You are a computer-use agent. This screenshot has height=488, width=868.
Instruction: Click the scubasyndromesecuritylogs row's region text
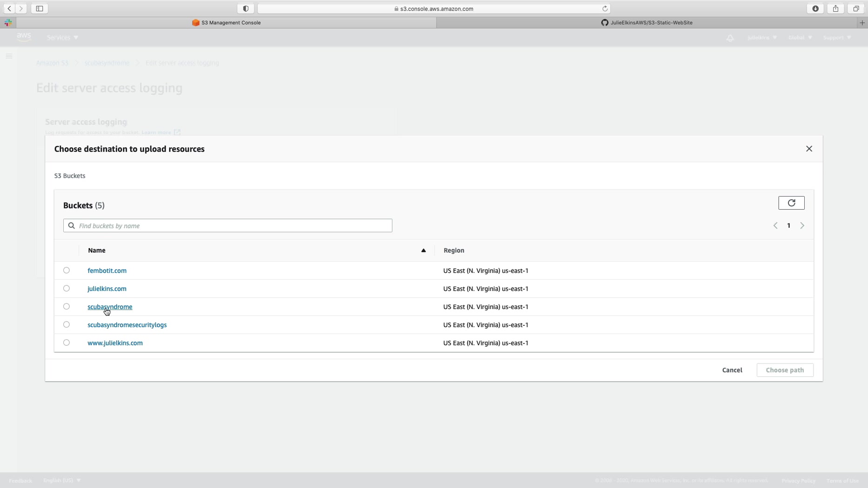pyautogui.click(x=486, y=325)
